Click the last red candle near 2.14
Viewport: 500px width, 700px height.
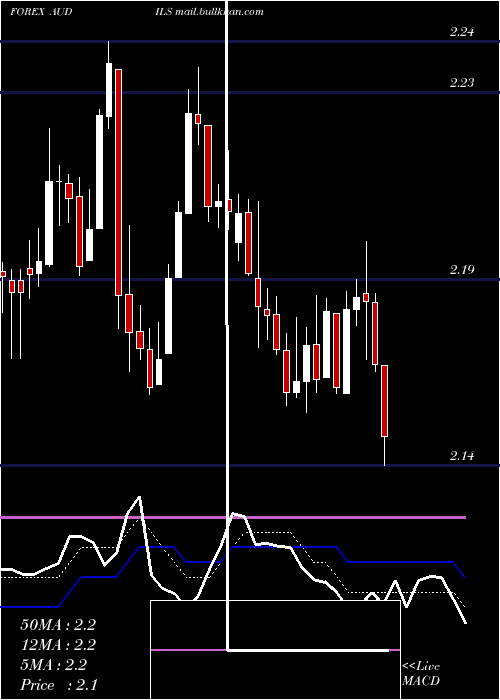click(384, 400)
